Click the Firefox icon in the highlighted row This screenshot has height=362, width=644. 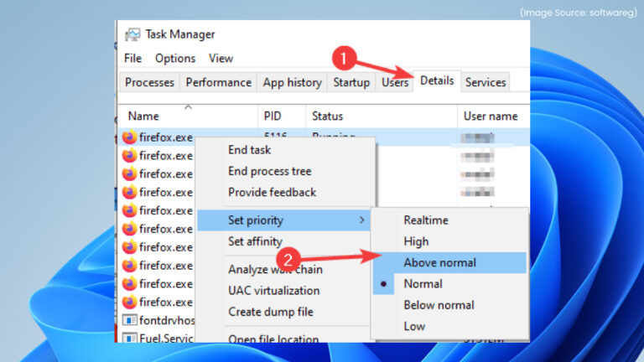(129, 137)
